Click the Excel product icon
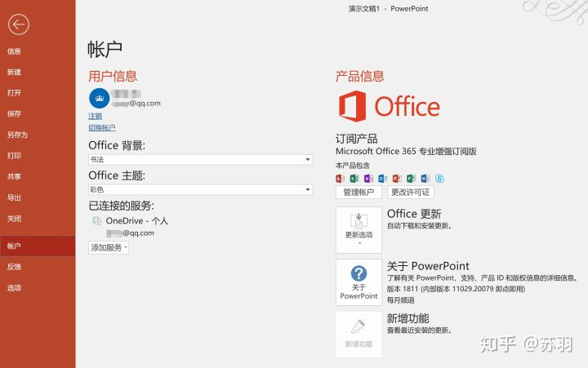This screenshot has width=588, height=368. pos(354,179)
